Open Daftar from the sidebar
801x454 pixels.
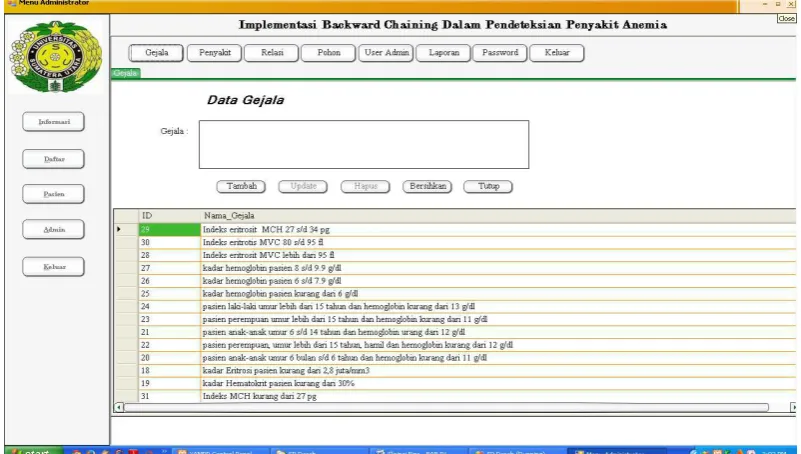coord(54,159)
